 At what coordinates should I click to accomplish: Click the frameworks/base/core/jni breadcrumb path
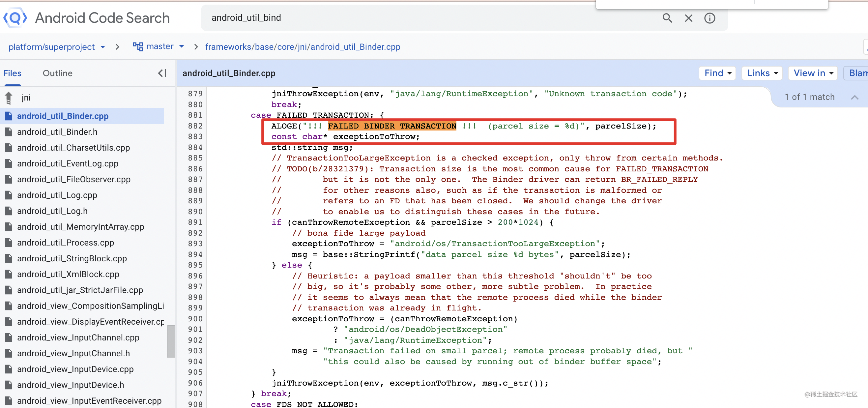[x=302, y=47]
